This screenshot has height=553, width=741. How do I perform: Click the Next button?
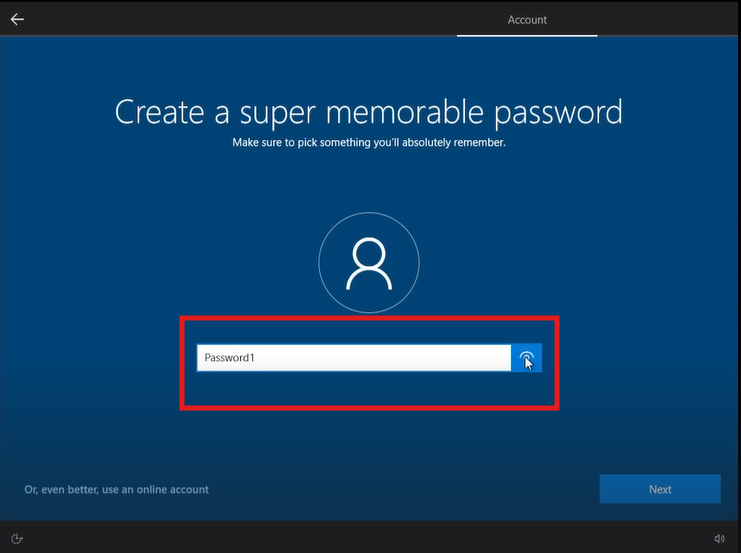[x=660, y=489]
